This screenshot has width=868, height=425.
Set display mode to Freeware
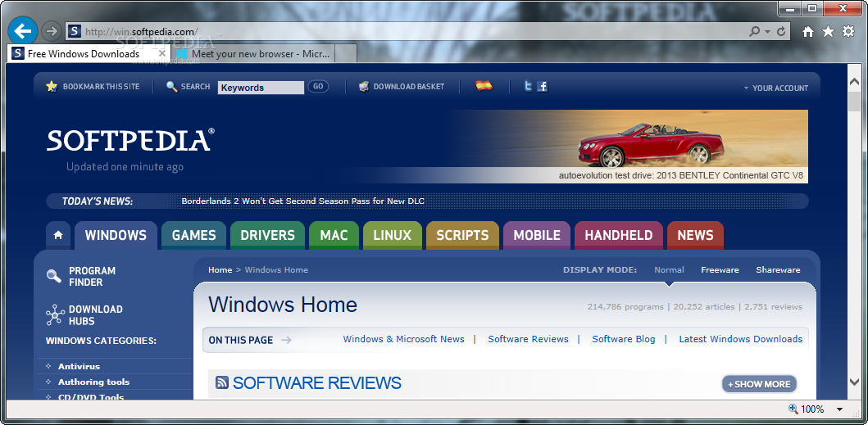[x=720, y=270]
